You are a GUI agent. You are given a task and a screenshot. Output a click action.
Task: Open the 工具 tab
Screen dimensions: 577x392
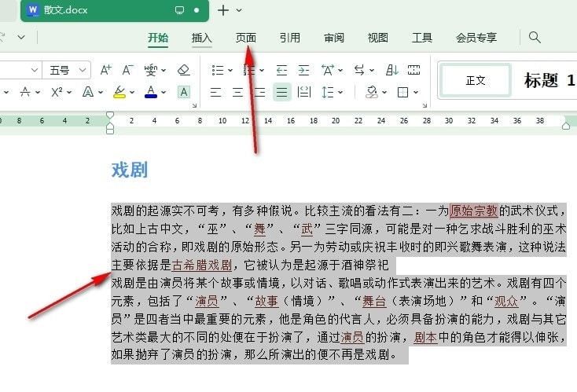422,38
